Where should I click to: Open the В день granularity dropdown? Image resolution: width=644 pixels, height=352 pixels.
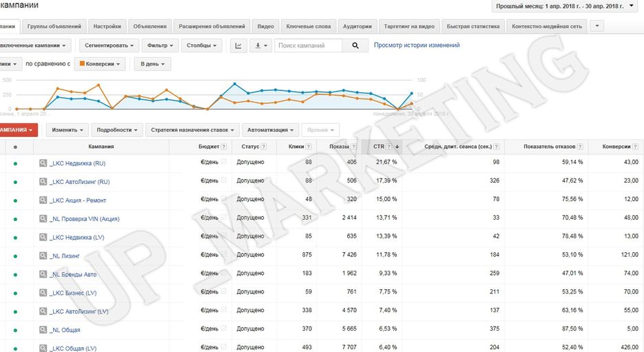pos(152,64)
